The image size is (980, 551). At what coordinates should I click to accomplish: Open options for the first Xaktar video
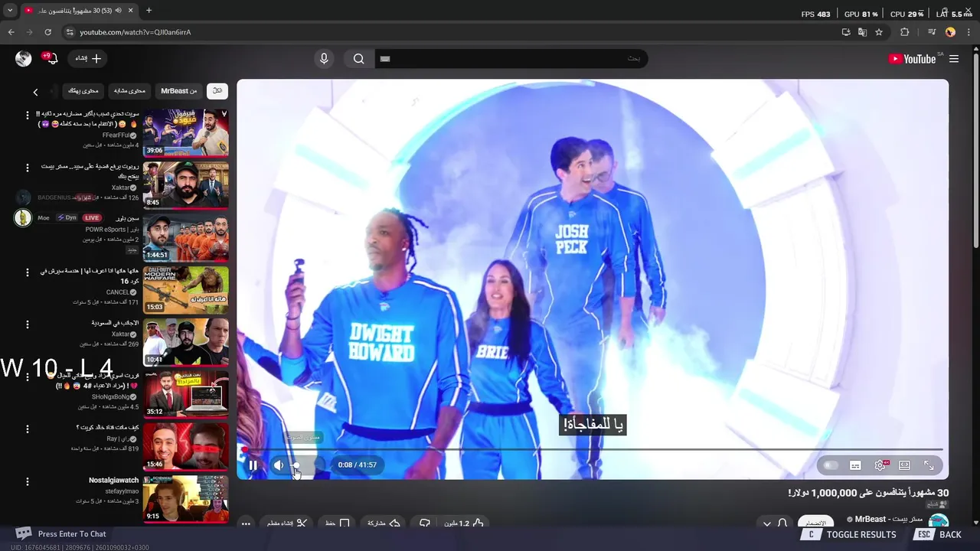point(28,168)
